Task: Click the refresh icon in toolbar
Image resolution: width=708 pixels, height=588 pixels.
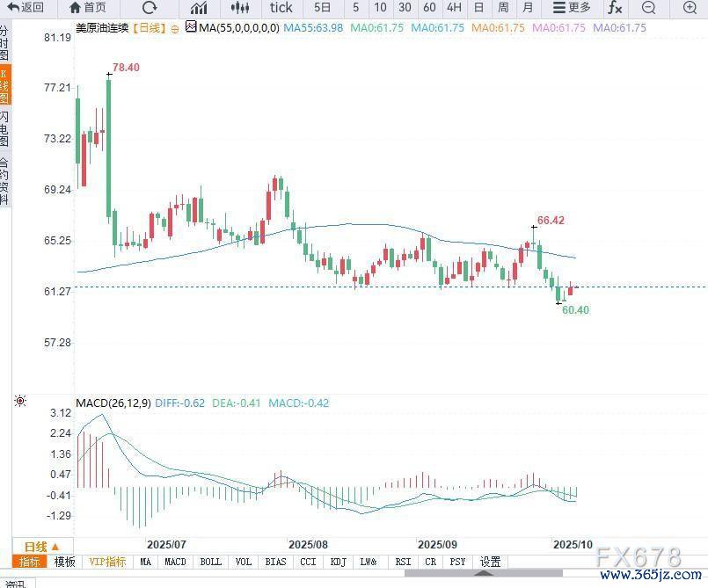Action: (x=149, y=8)
